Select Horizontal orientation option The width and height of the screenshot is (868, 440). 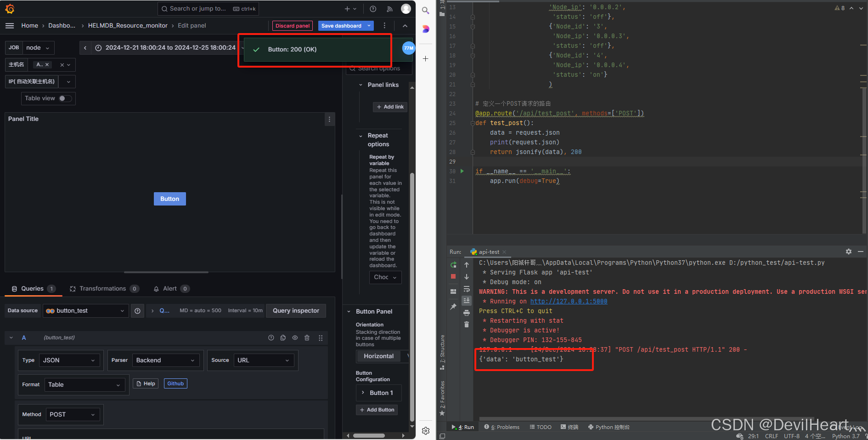pos(379,356)
